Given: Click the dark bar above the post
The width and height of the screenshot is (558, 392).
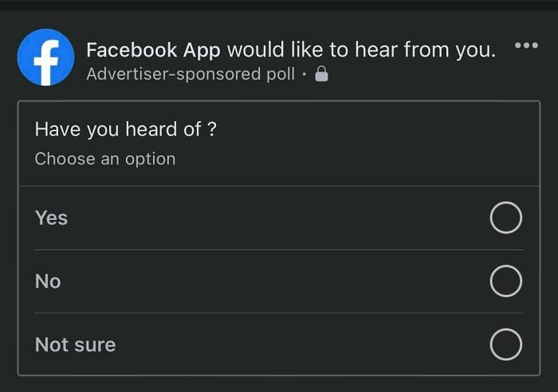Looking at the screenshot, I should pos(279,5).
